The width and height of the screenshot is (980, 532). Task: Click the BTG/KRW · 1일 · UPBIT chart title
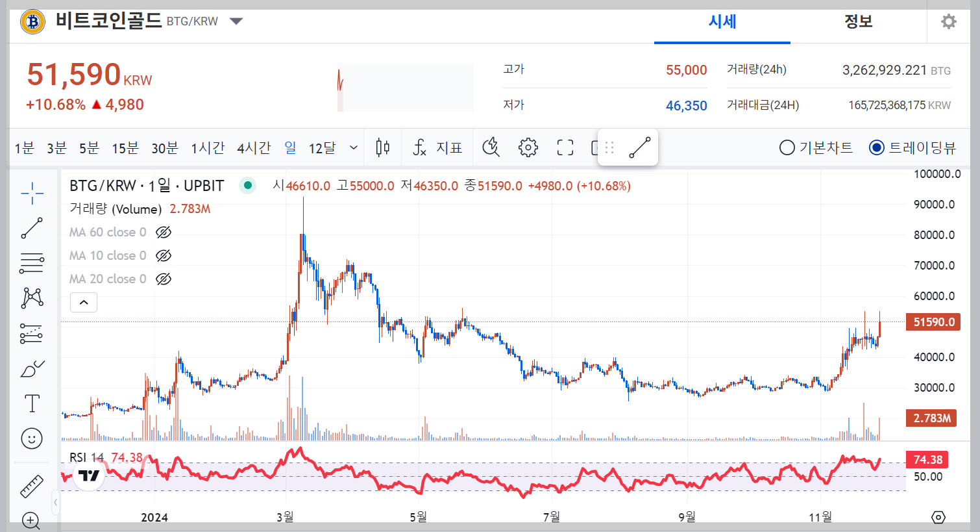coord(147,186)
